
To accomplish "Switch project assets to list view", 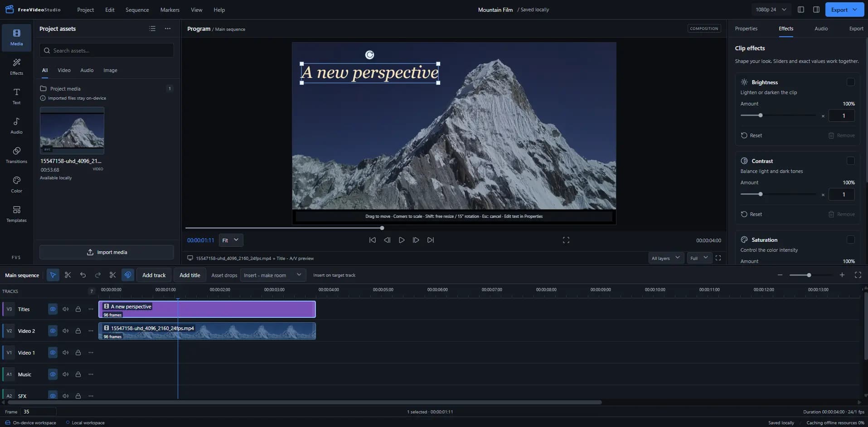I will click(x=152, y=29).
